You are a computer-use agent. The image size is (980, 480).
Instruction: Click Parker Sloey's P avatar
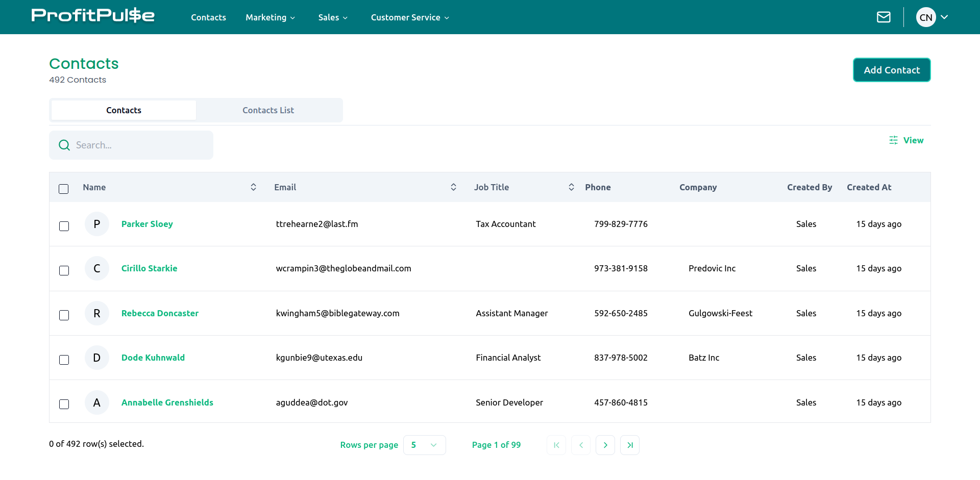pyautogui.click(x=97, y=224)
